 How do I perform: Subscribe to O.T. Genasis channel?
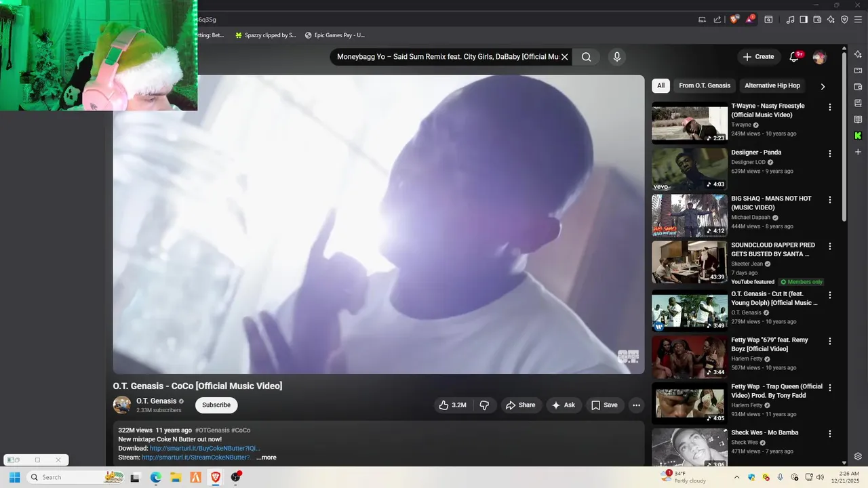click(216, 405)
